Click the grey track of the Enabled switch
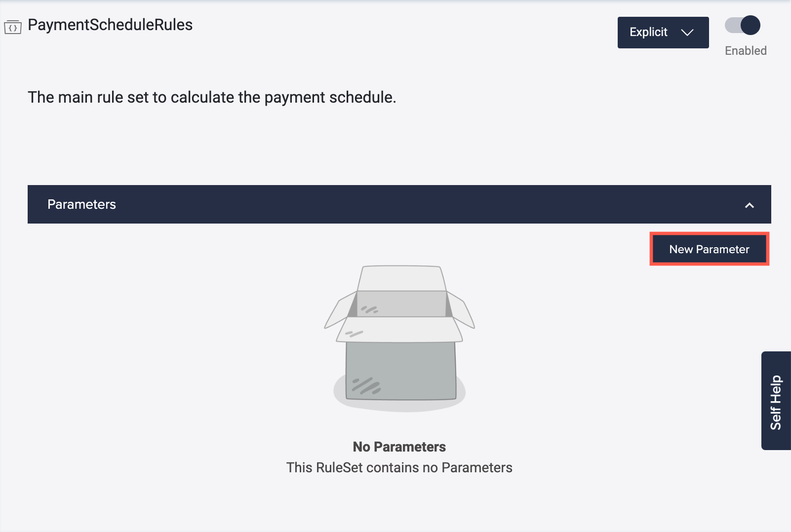This screenshot has height=532, width=791. click(x=732, y=25)
